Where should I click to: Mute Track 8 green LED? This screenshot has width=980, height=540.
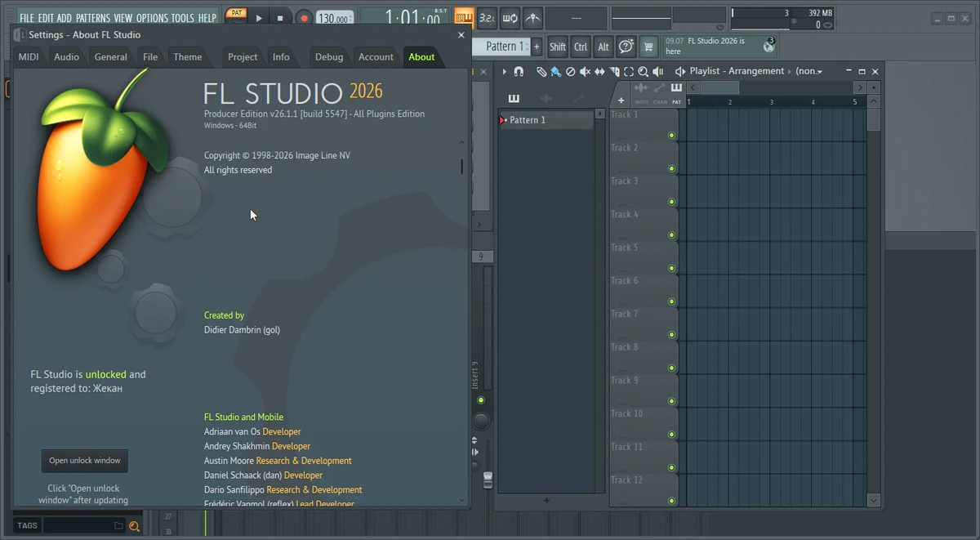(x=672, y=368)
